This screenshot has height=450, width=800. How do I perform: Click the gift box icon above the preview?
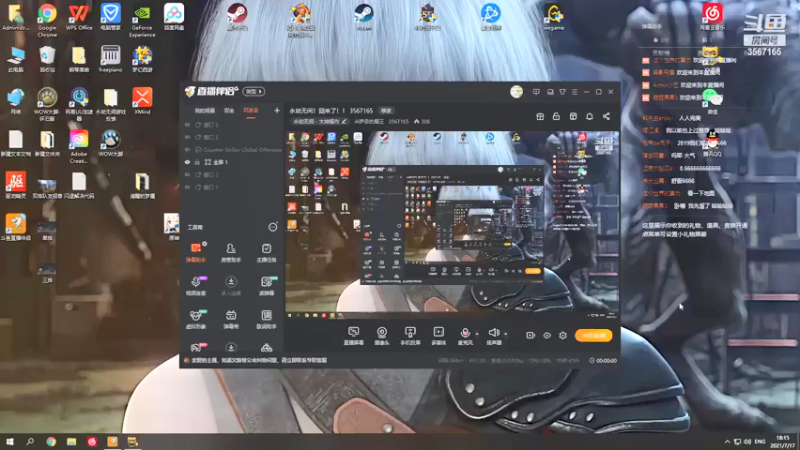pos(540,116)
